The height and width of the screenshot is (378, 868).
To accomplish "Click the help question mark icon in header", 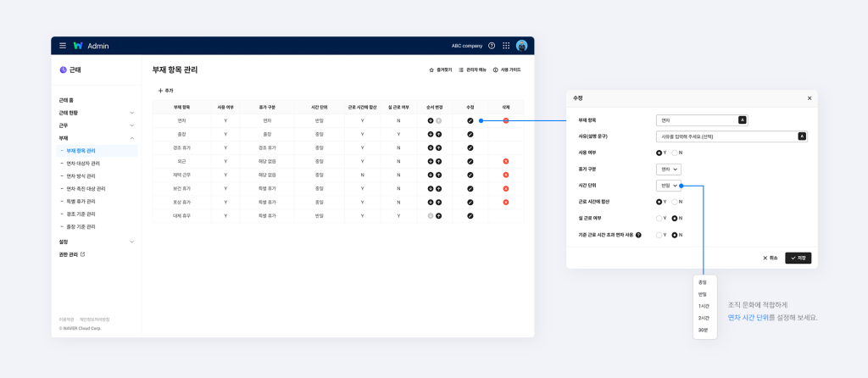I will (x=492, y=46).
